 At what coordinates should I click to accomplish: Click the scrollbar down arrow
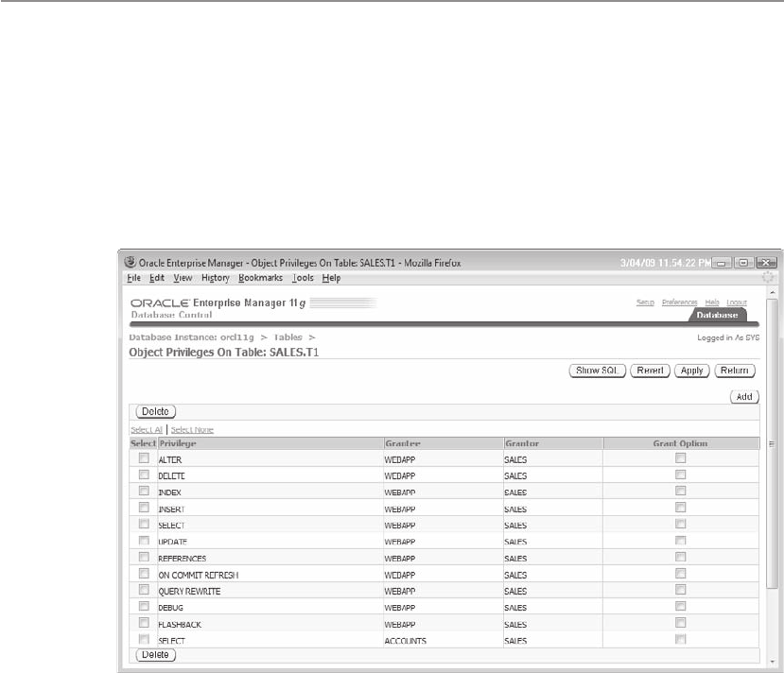click(x=772, y=661)
